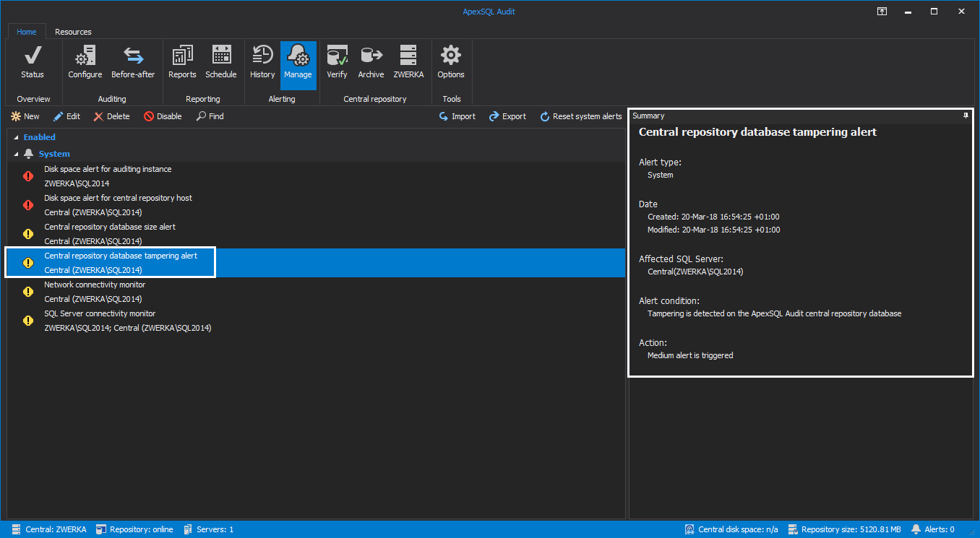980x538 pixels.
Task: Collapse the Enabled group
Action: [16, 137]
